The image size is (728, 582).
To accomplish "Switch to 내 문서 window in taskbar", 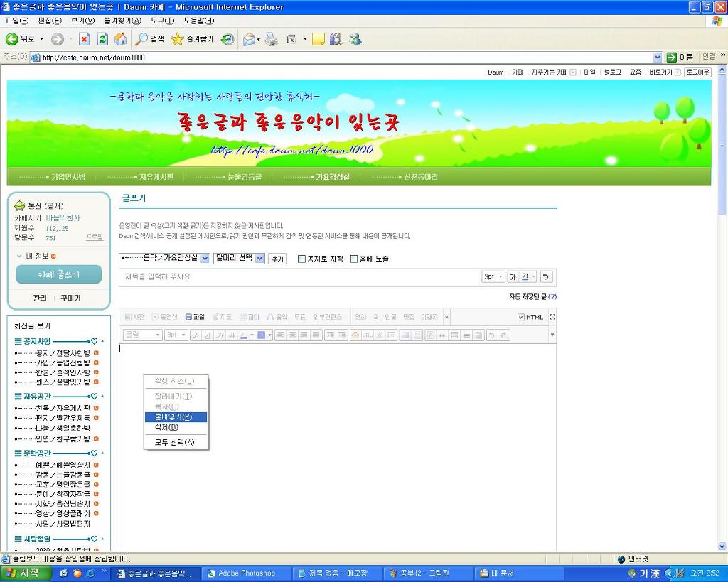I will click(x=520, y=573).
